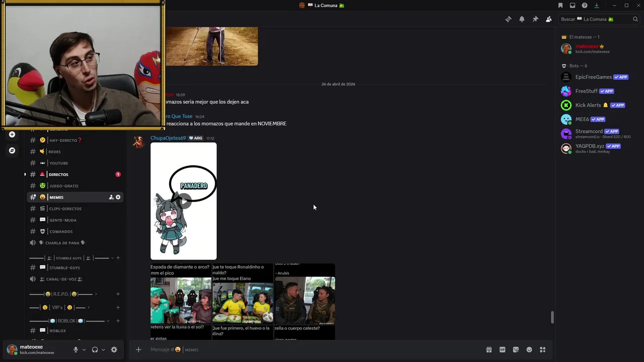Open Apps launcher icon in message bar

pos(542,349)
